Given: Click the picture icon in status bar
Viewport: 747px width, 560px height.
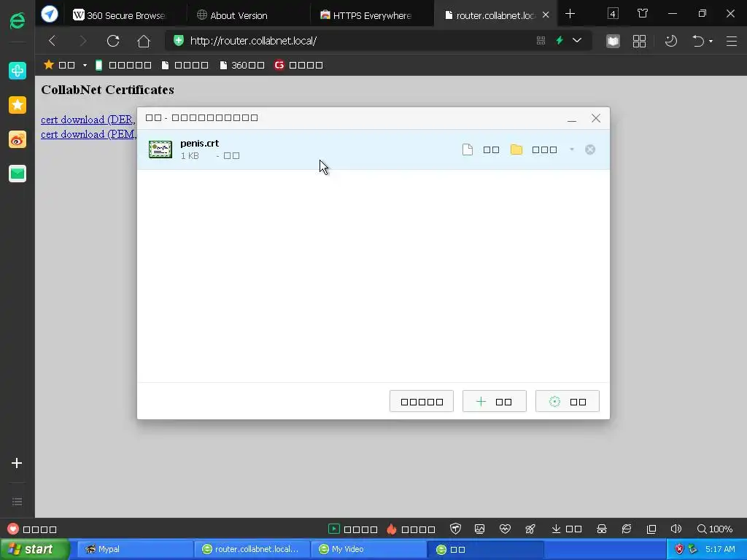Looking at the screenshot, I should coord(480,529).
